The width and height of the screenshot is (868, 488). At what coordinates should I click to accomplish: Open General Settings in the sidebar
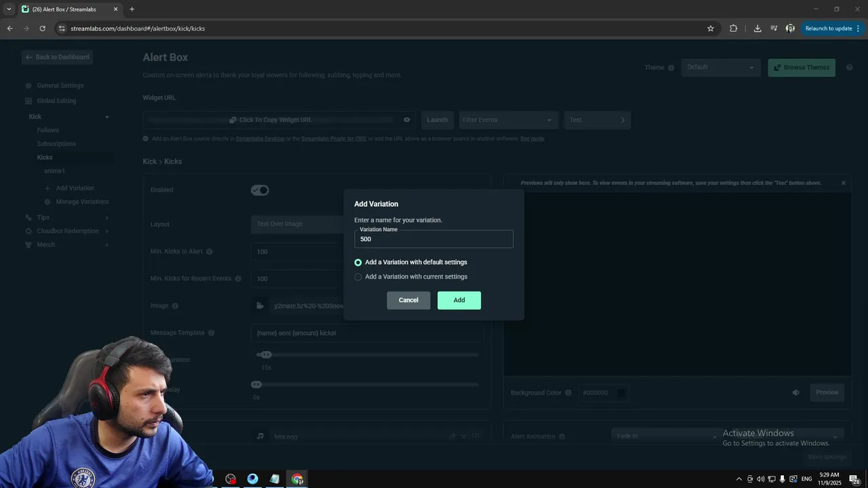tap(60, 85)
